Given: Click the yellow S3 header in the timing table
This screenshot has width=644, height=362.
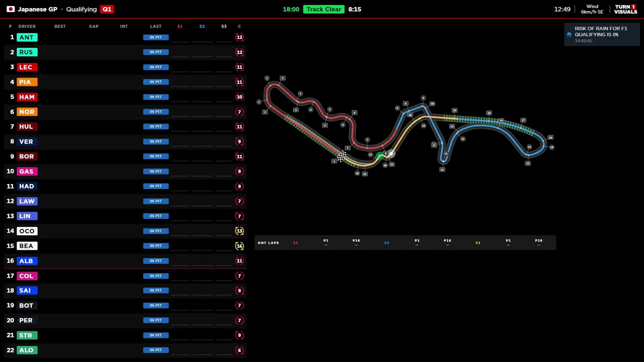Looking at the screenshot, I should tap(224, 26).
